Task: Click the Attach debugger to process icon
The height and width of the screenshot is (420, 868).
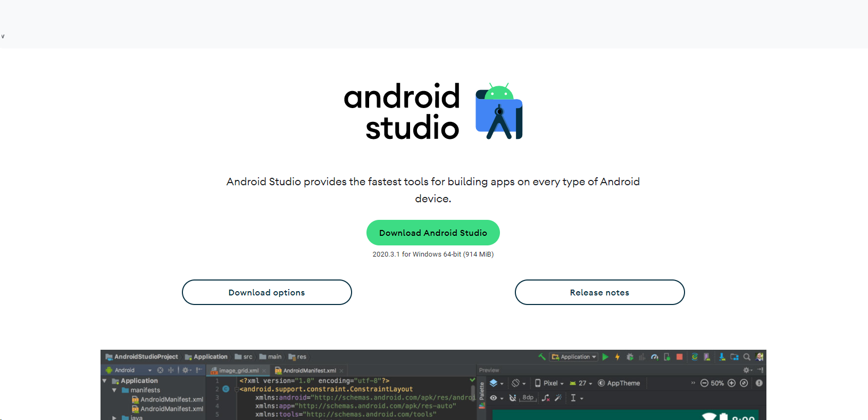Action: click(x=667, y=357)
